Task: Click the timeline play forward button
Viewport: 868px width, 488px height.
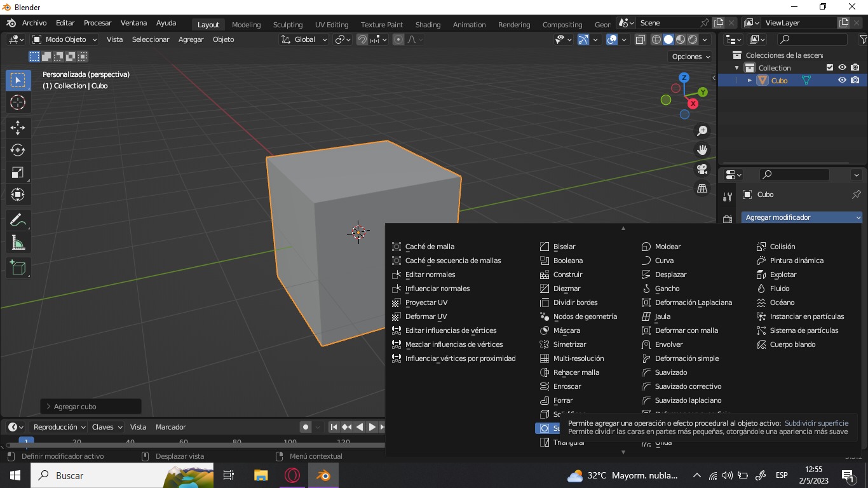Action: (x=372, y=427)
